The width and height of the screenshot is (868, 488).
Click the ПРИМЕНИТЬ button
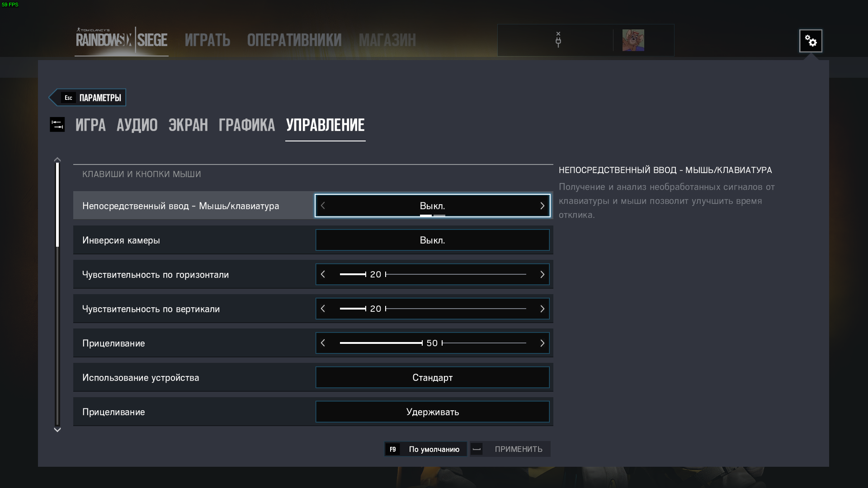pyautogui.click(x=510, y=449)
